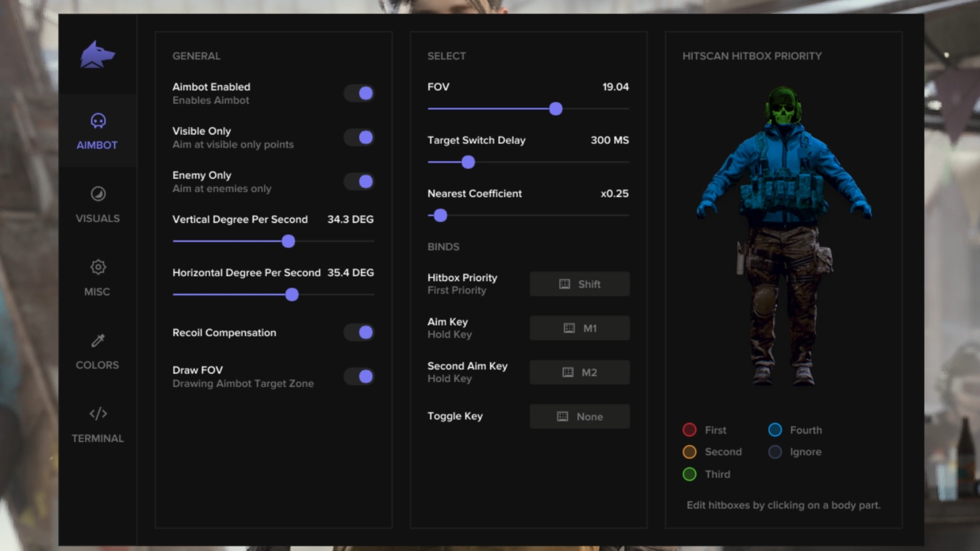Choose the green Third priority circle
Viewport: 980px width, 551px height.
pyautogui.click(x=690, y=474)
